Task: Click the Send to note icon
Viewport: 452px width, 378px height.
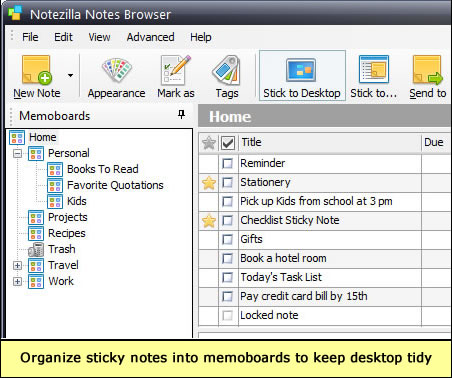Action: 428,69
